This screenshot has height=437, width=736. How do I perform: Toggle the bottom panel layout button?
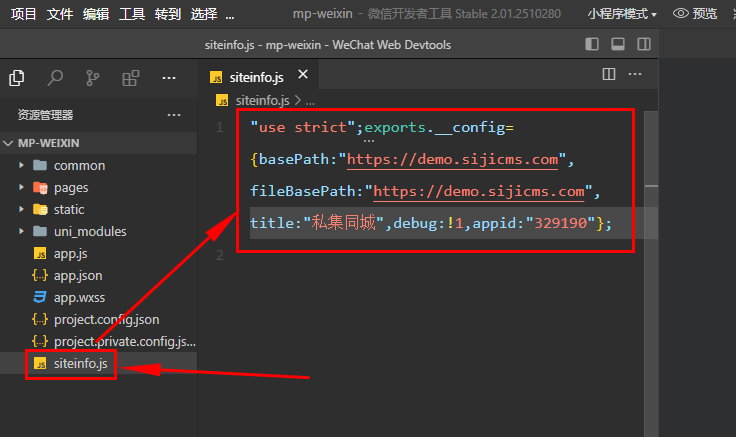[618, 44]
